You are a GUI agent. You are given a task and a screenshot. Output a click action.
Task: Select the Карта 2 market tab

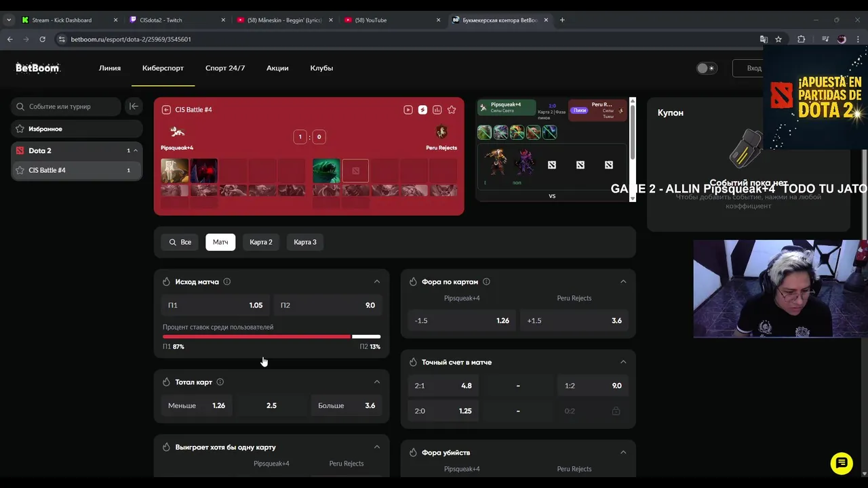tap(261, 242)
